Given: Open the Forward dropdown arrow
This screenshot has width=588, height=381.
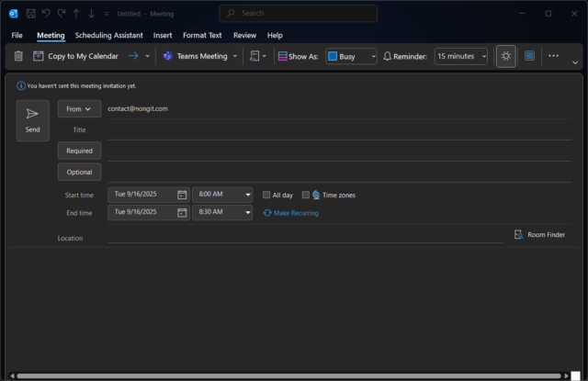Looking at the screenshot, I should 147,56.
